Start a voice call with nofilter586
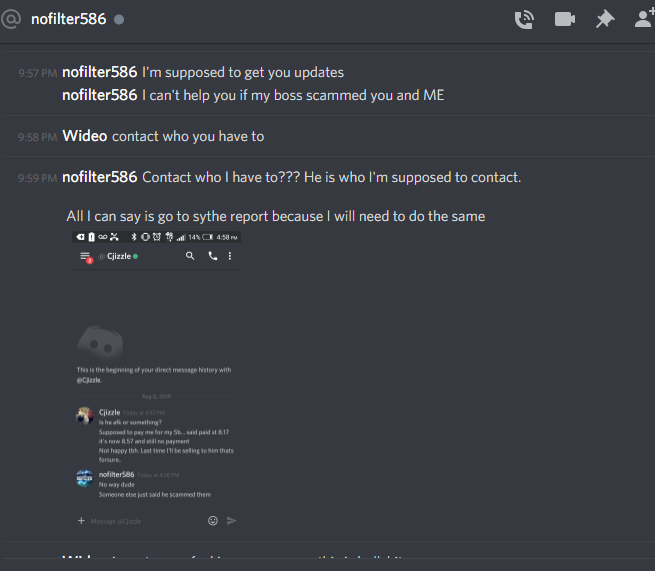 [524, 20]
